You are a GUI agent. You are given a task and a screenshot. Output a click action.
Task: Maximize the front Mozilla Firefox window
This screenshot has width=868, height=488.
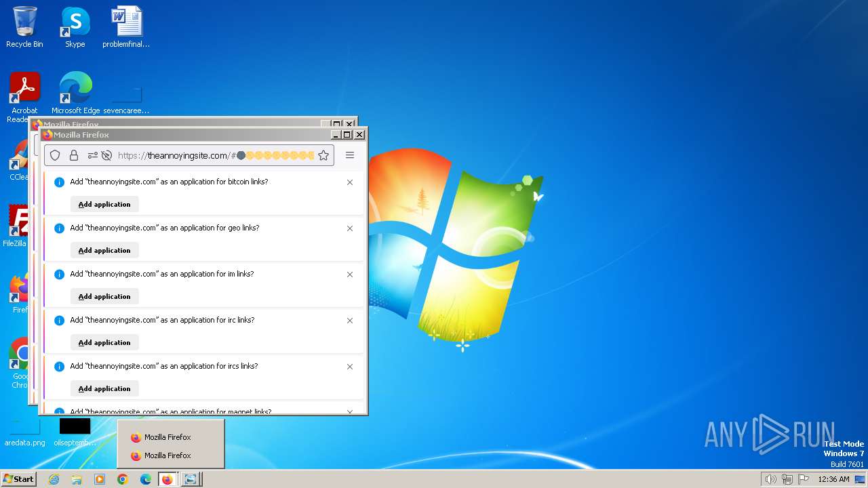(x=347, y=135)
